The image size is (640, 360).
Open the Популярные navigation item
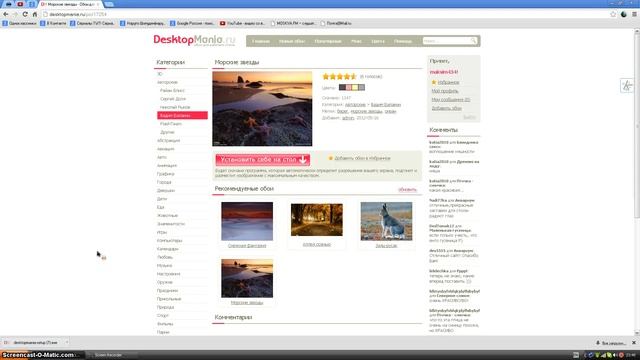328,41
